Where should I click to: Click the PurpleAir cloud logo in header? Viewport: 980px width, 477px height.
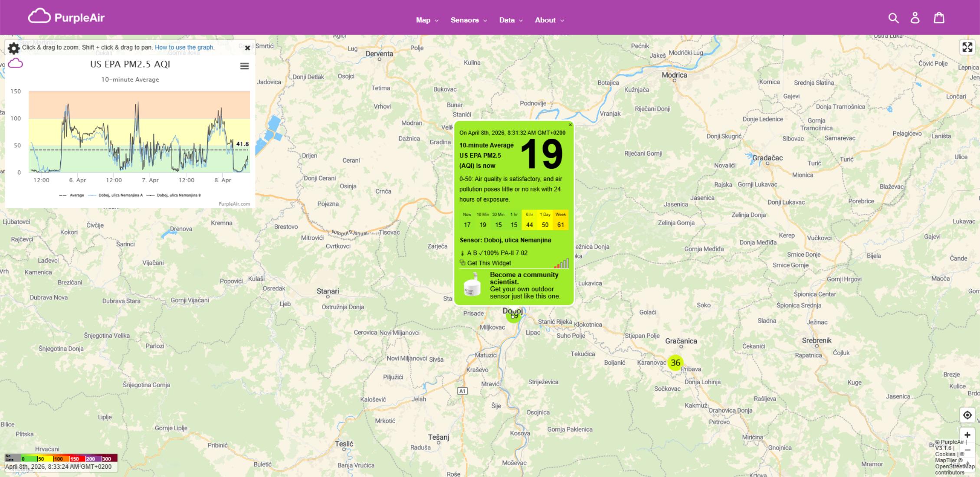click(x=40, y=16)
